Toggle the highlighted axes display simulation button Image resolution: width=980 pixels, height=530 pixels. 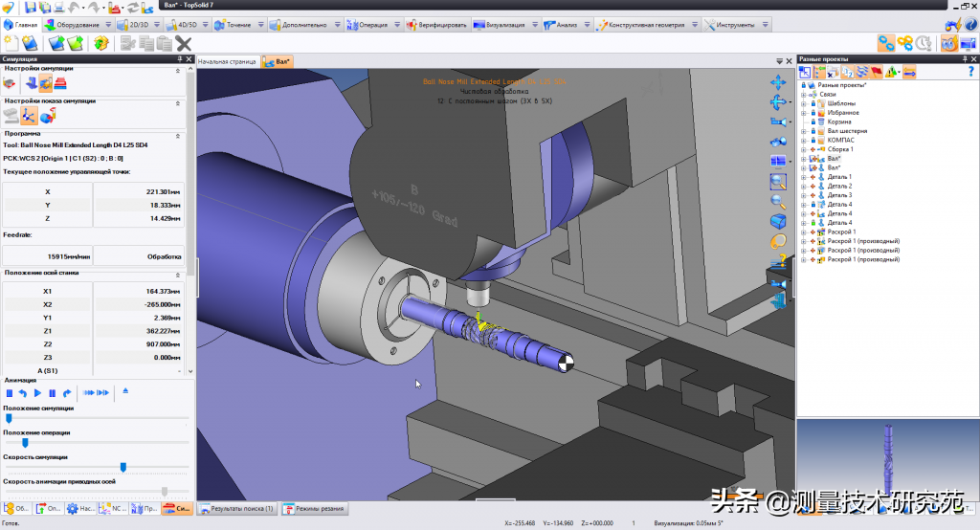pos(29,116)
